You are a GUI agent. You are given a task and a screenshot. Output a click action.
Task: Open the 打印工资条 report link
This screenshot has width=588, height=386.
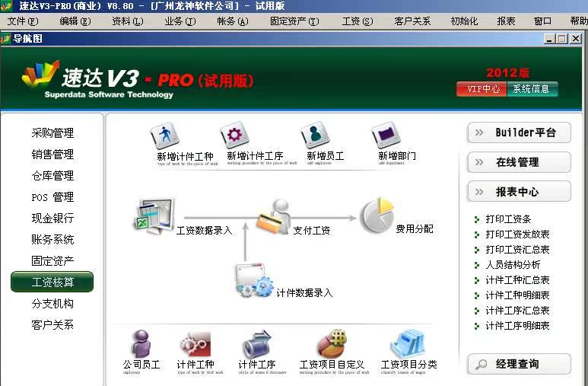coord(508,219)
